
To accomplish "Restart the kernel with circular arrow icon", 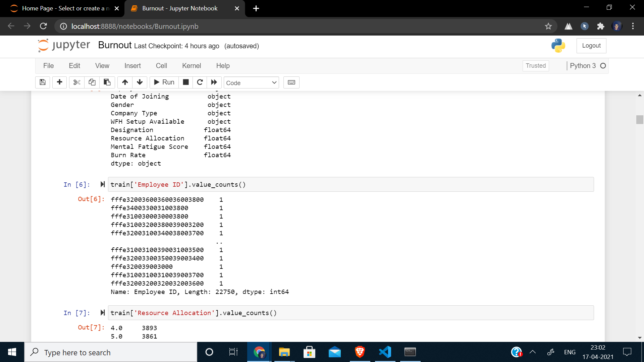I will (x=200, y=82).
